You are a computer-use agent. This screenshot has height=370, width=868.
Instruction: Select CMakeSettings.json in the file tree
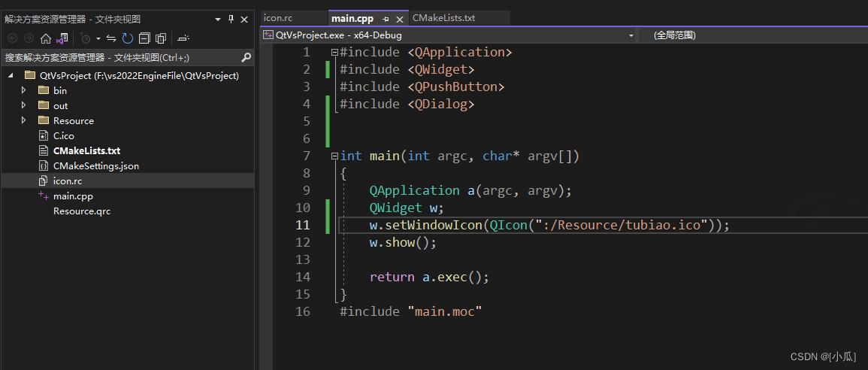click(x=95, y=165)
